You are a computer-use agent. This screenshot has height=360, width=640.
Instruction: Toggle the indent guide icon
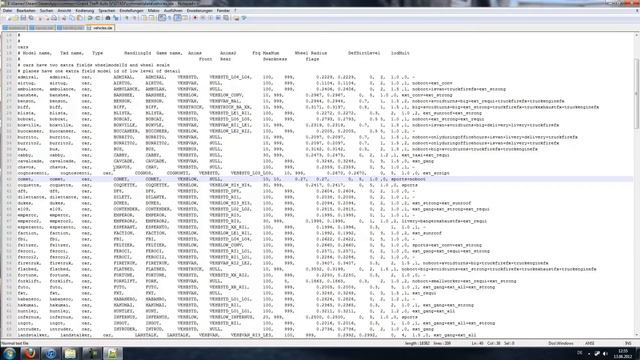[178, 18]
